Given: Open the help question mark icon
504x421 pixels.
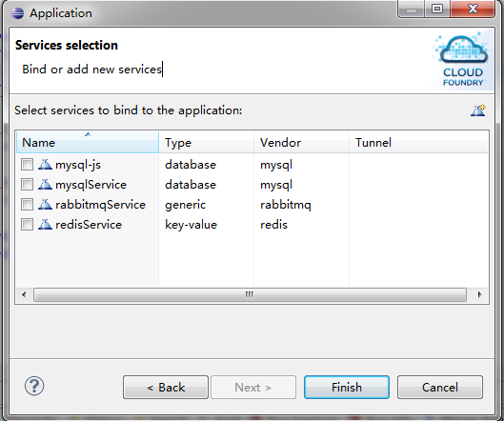Looking at the screenshot, I should click(x=34, y=387).
